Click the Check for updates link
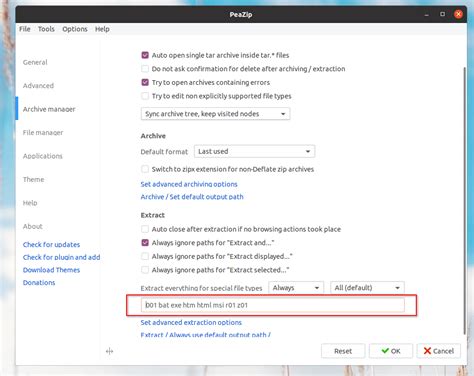Image resolution: width=474 pixels, height=376 pixels. 51,244
